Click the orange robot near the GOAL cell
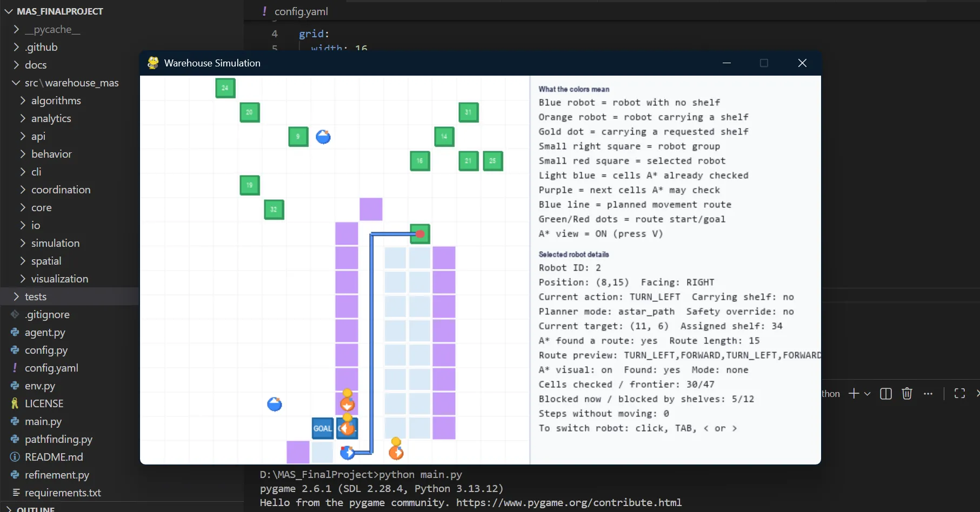This screenshot has height=512, width=980. (x=347, y=428)
